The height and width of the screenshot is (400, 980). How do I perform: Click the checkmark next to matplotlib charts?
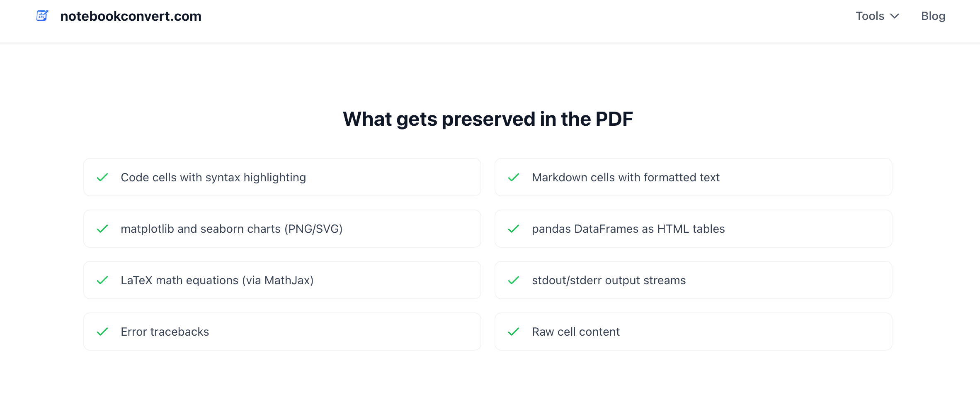click(x=102, y=229)
